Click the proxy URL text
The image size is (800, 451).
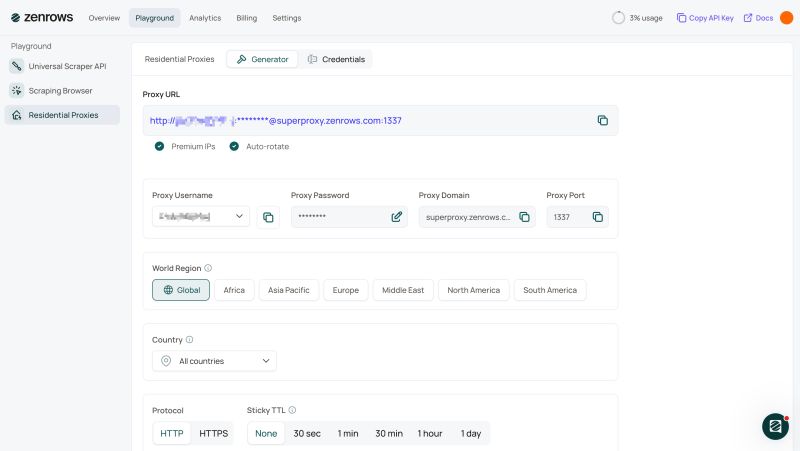click(x=276, y=120)
